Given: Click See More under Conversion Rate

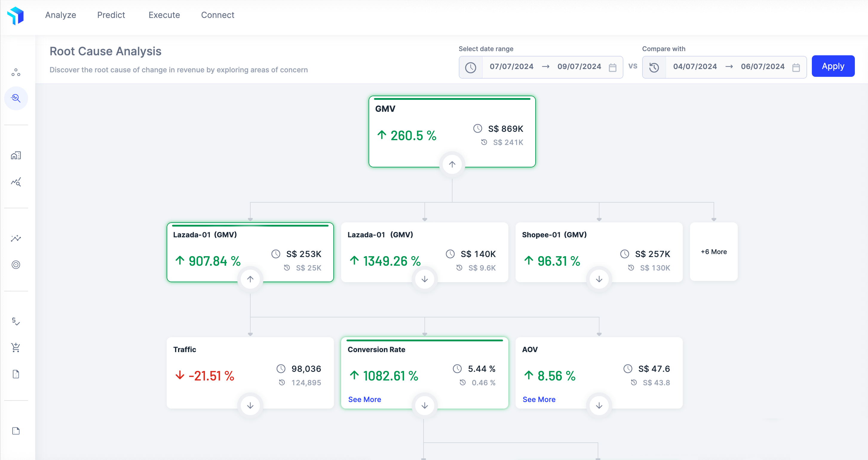Looking at the screenshot, I should (364, 399).
